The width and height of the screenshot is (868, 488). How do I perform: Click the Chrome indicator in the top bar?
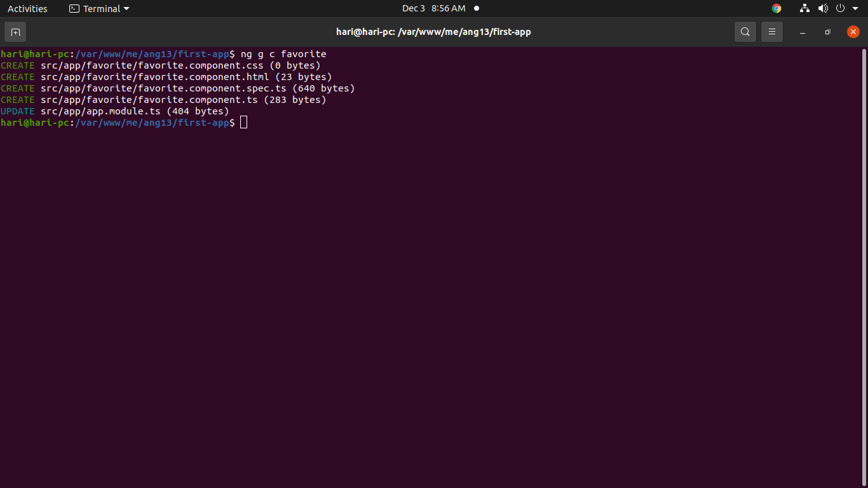776,8
